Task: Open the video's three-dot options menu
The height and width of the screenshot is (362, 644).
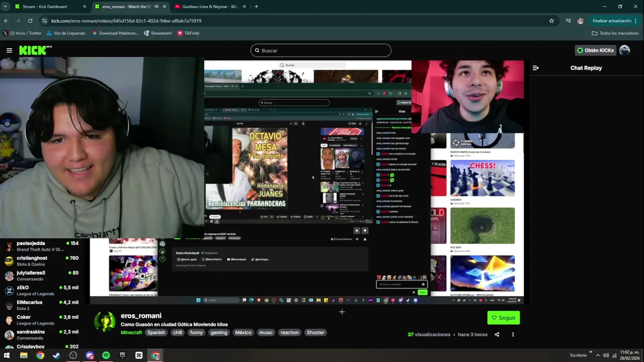Action: click(x=513, y=334)
